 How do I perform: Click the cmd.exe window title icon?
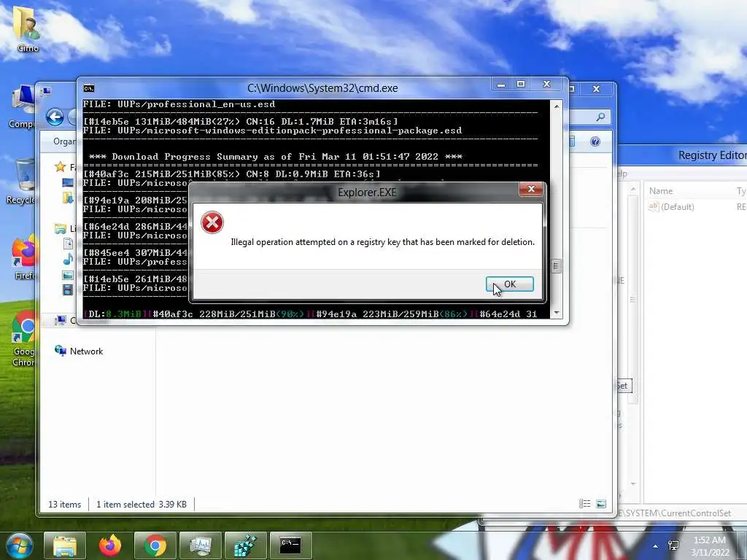coord(88,88)
